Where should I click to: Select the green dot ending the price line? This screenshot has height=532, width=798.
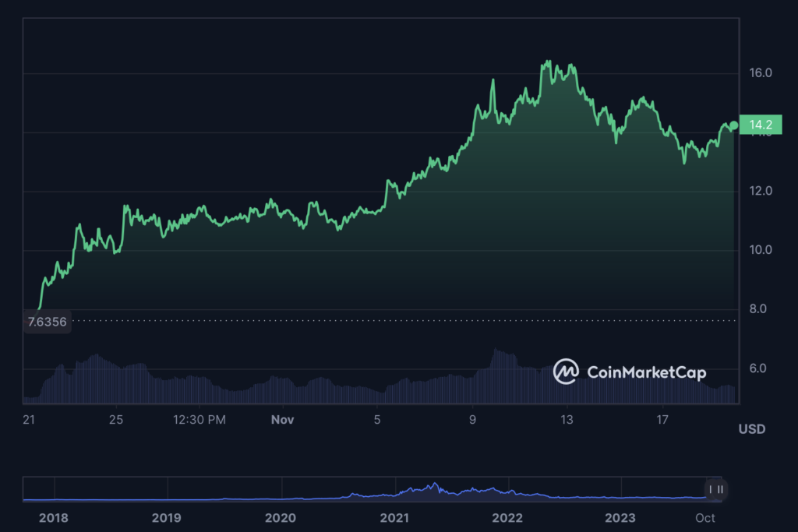point(734,125)
